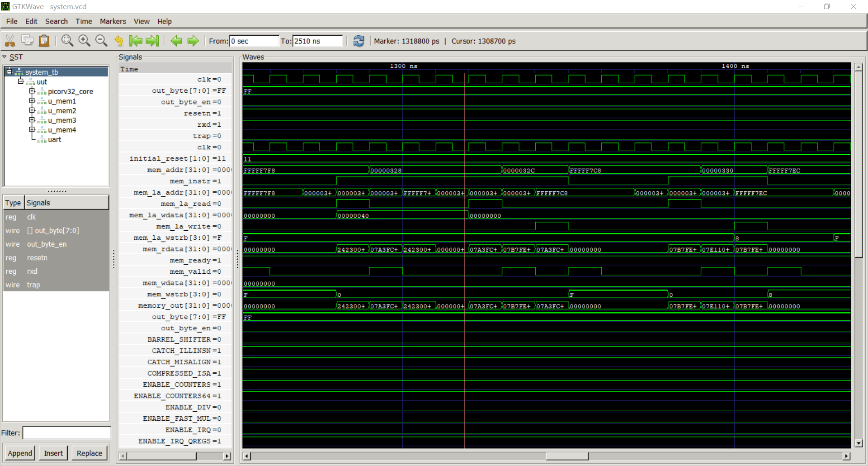The image size is (868, 466).
Task: Click the Copy toolbar icon
Action: (27, 41)
